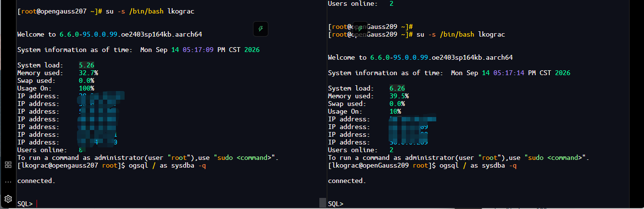This screenshot has width=644, height=209.
Task: Open the three-dots more options in sidebar
Action: (x=8, y=182)
